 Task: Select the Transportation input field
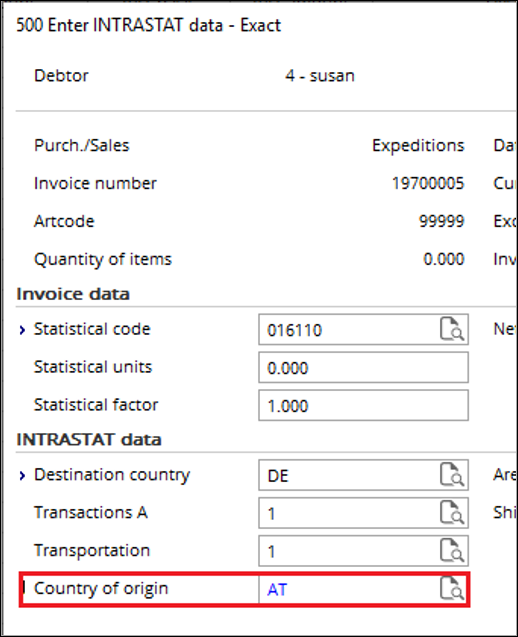pos(363,550)
